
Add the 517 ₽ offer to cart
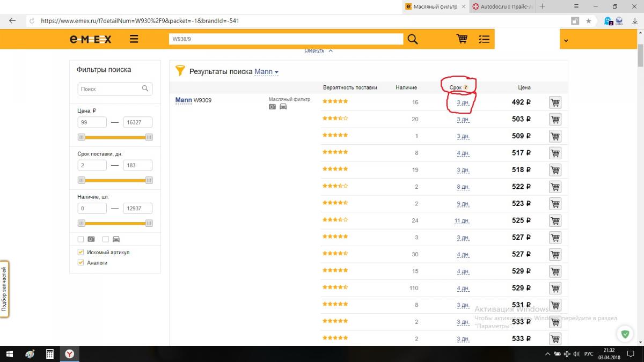point(555,153)
